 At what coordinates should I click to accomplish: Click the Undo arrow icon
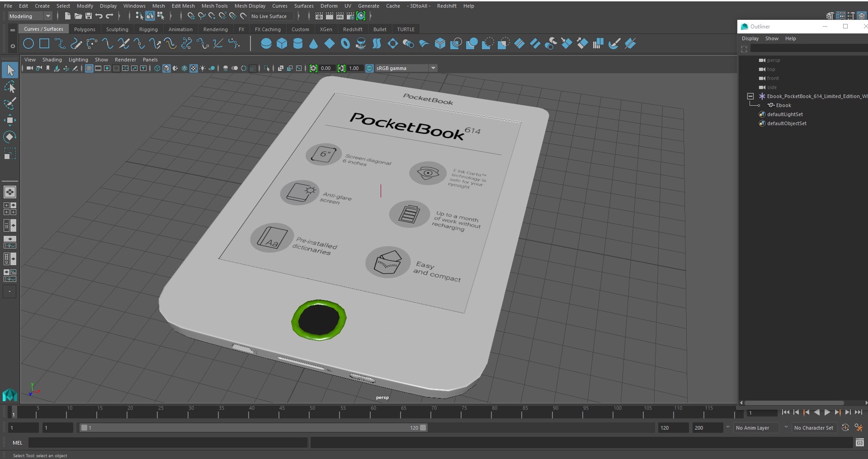coord(99,16)
